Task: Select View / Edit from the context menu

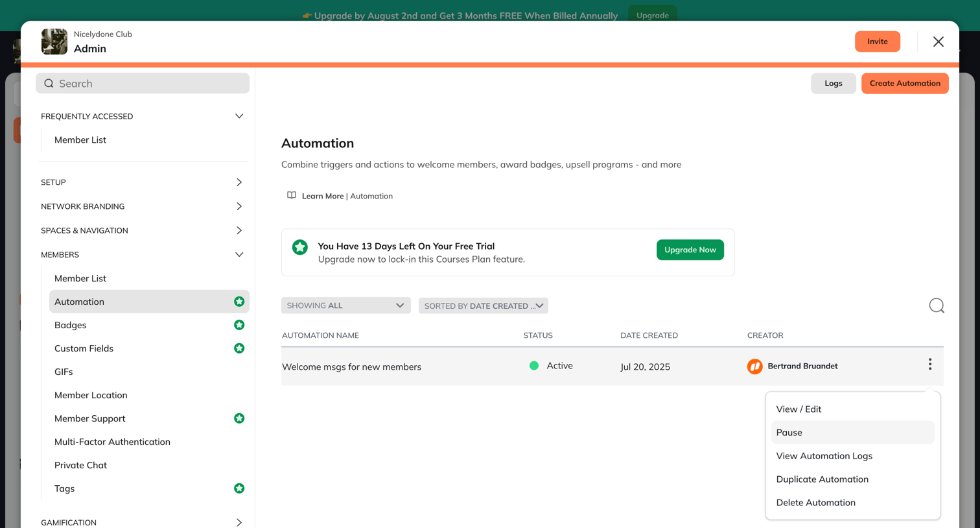Action: [852, 409]
